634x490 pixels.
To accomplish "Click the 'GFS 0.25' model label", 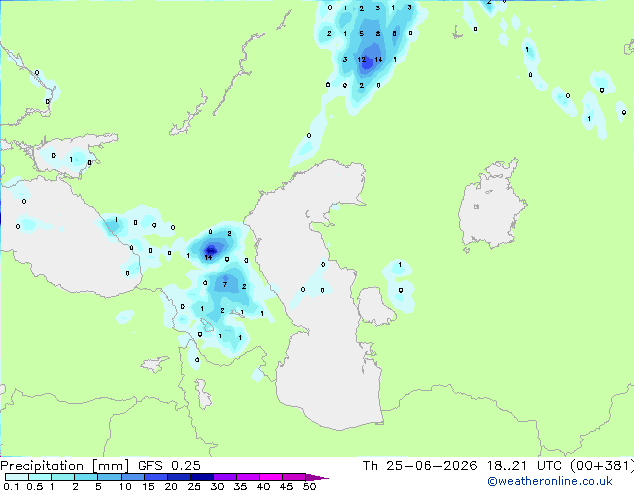I will 169,466.
